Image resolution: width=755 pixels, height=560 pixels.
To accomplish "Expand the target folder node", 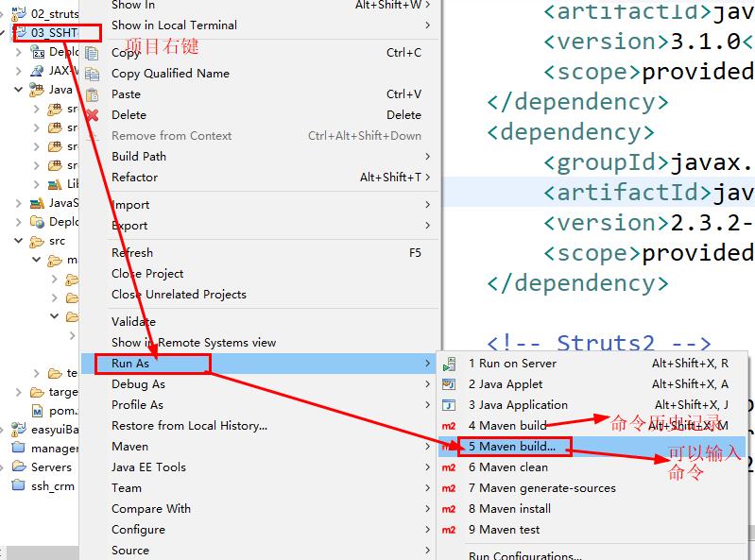I will (18, 392).
